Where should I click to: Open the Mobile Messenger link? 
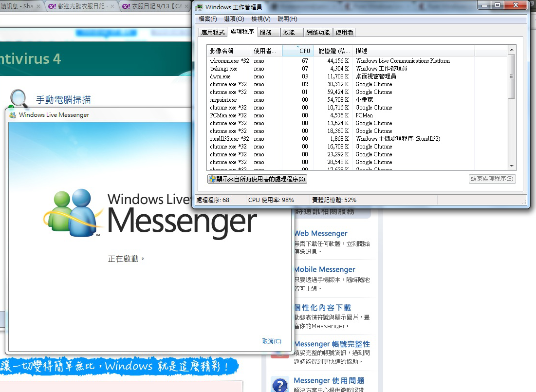click(325, 270)
